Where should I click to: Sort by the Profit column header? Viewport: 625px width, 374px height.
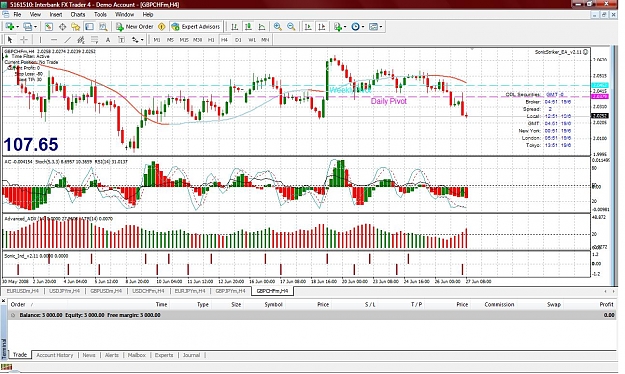(606, 304)
